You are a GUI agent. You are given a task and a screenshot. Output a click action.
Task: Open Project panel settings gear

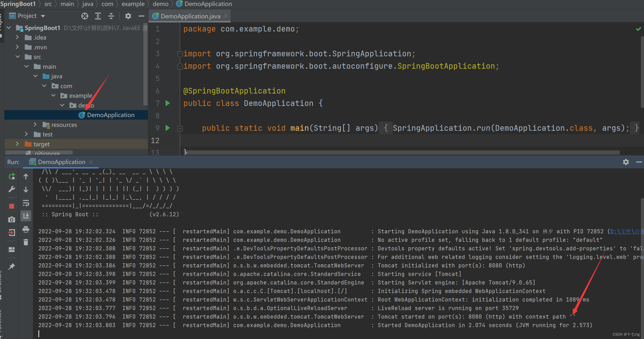coord(128,16)
